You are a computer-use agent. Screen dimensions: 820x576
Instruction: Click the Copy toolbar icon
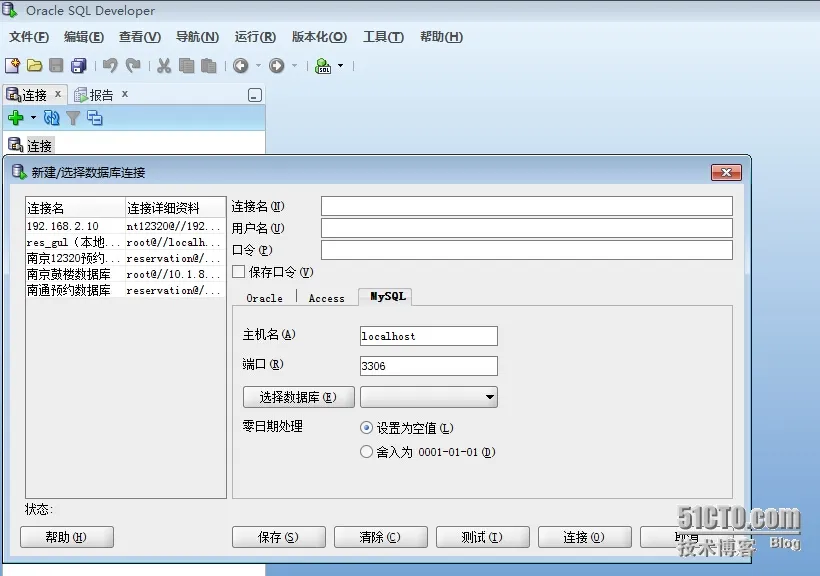[186, 65]
